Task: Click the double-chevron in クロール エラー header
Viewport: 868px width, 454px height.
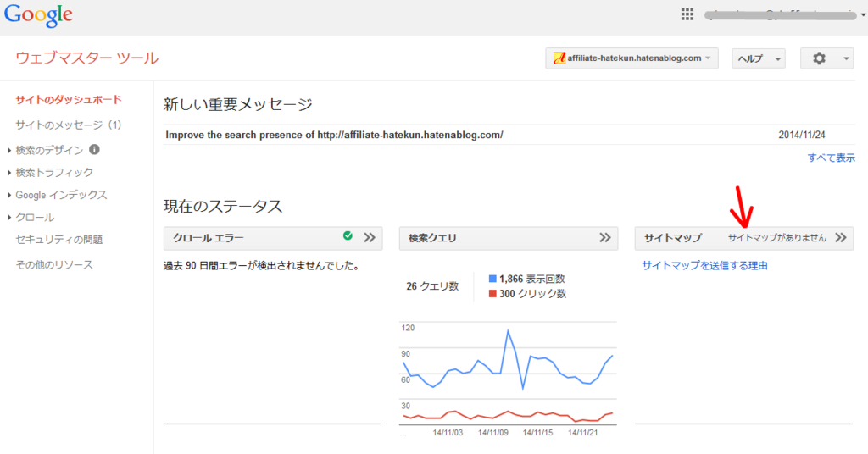Action: pos(370,238)
